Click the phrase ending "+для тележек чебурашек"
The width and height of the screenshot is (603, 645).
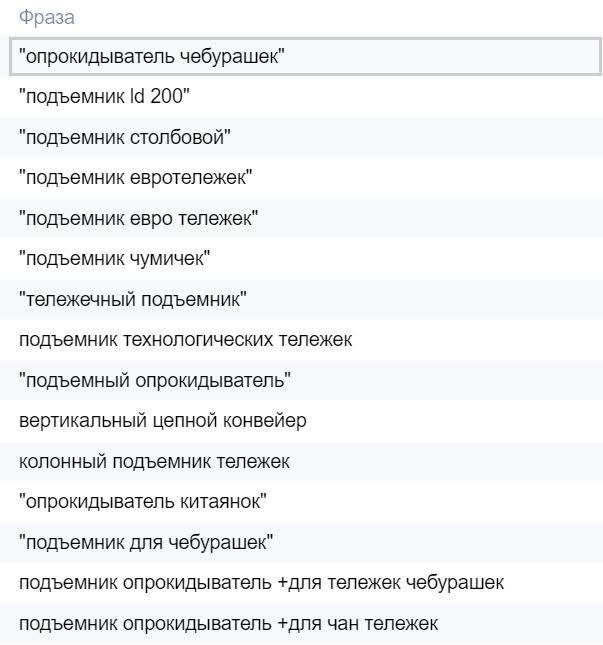click(x=261, y=582)
